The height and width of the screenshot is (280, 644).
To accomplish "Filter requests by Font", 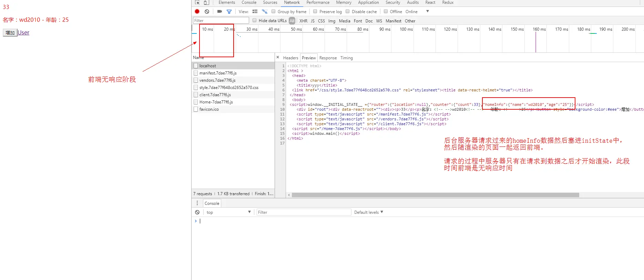I will [358, 21].
